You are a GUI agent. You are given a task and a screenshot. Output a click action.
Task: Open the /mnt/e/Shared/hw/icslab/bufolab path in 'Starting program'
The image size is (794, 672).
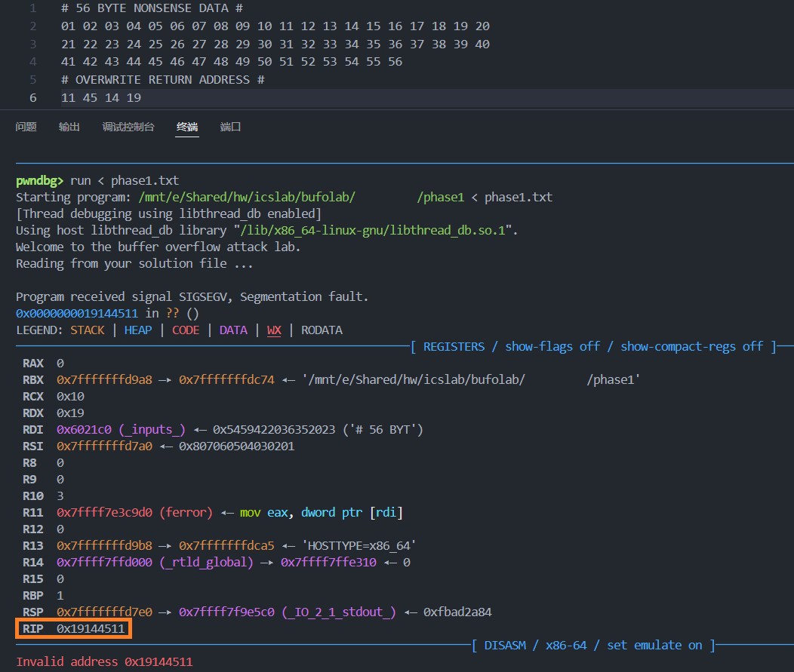247,198
